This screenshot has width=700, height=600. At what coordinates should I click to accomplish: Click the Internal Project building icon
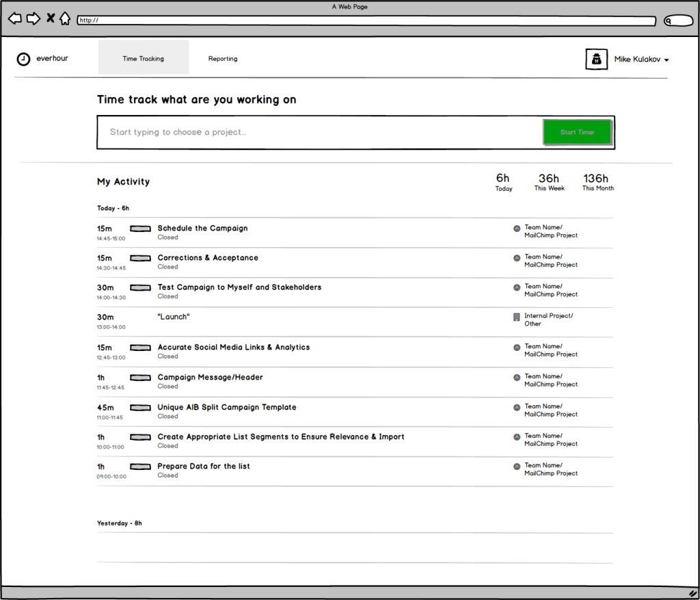(517, 317)
